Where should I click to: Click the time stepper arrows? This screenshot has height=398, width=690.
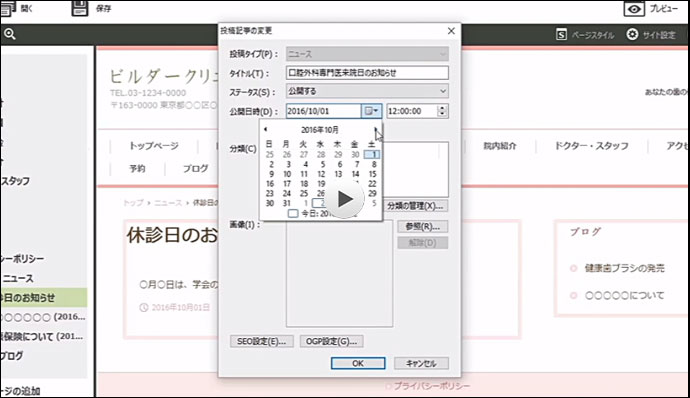click(442, 111)
